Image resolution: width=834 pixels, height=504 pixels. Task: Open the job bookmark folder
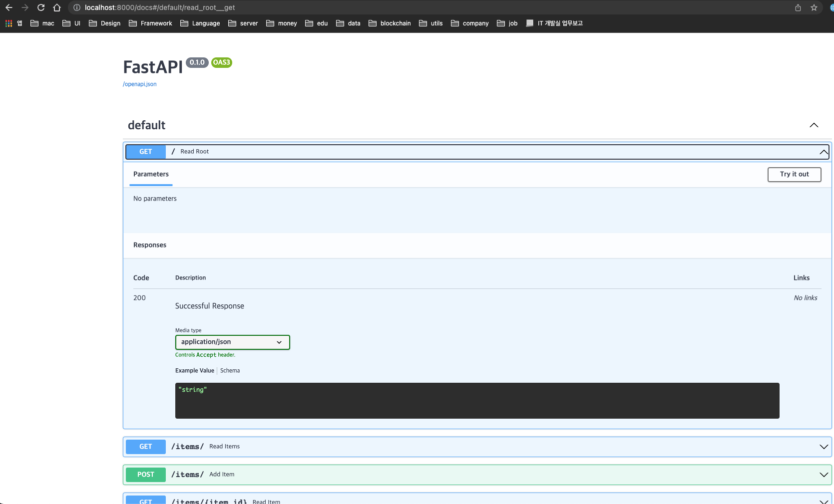(x=507, y=23)
